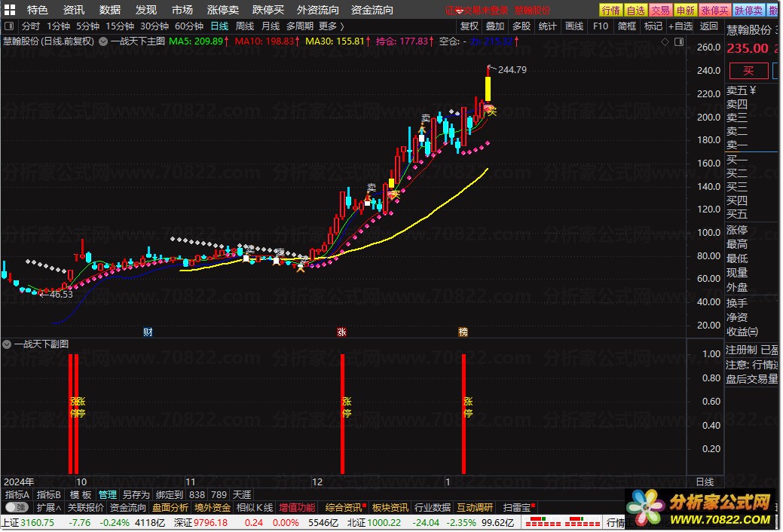Click the blue 跌停卖 button

[x=748, y=10]
